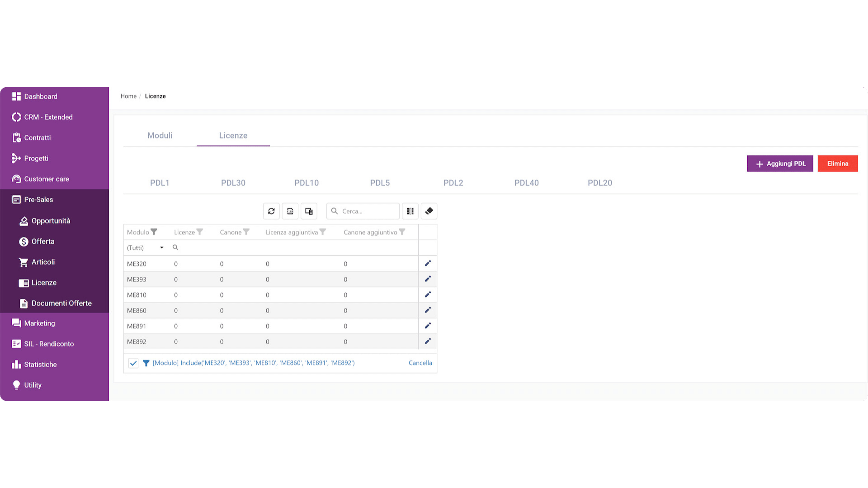Image resolution: width=868 pixels, height=488 pixels.
Task: Focus the Cerca search field
Action: (x=363, y=211)
